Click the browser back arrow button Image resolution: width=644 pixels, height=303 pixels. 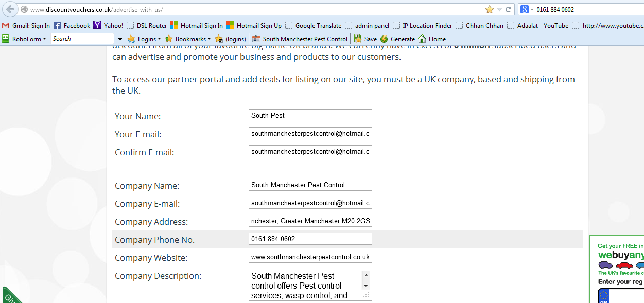tap(10, 9)
